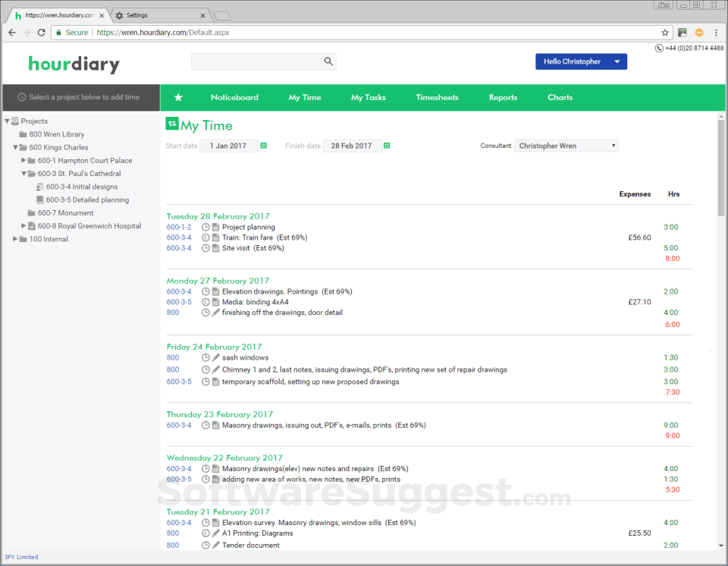This screenshot has height=566, width=728.
Task: Click the search magnifier icon
Action: pyautogui.click(x=328, y=61)
